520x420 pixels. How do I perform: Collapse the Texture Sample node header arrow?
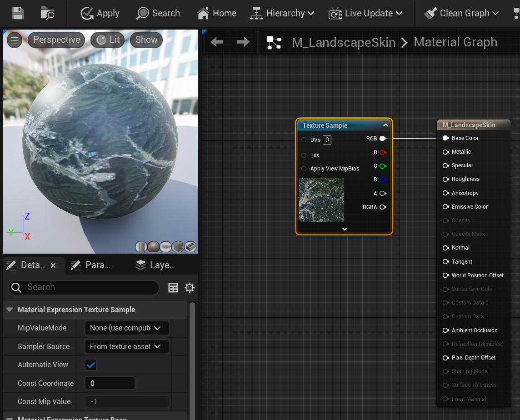click(x=385, y=125)
